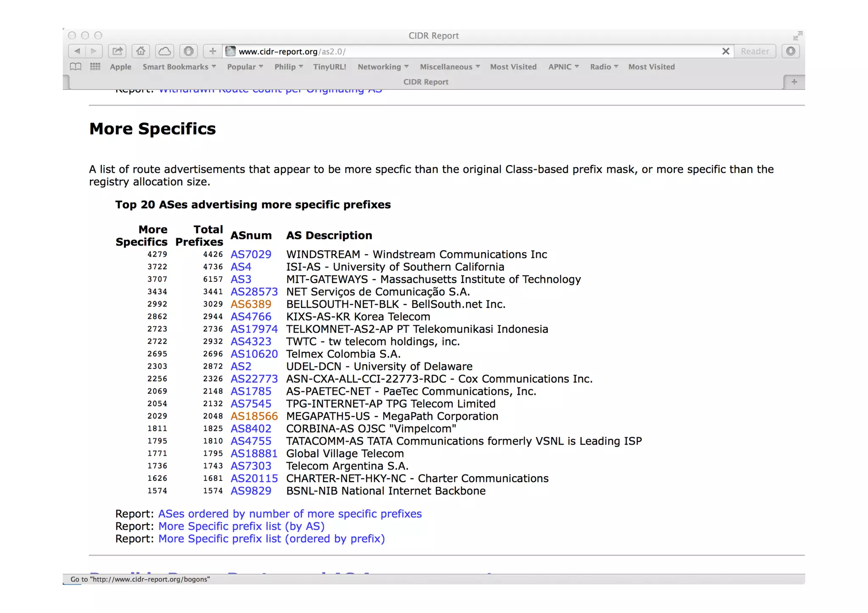Open the Downloads arrow icon
Image resolution: width=868 pixels, height=613 pixels.
tap(790, 51)
